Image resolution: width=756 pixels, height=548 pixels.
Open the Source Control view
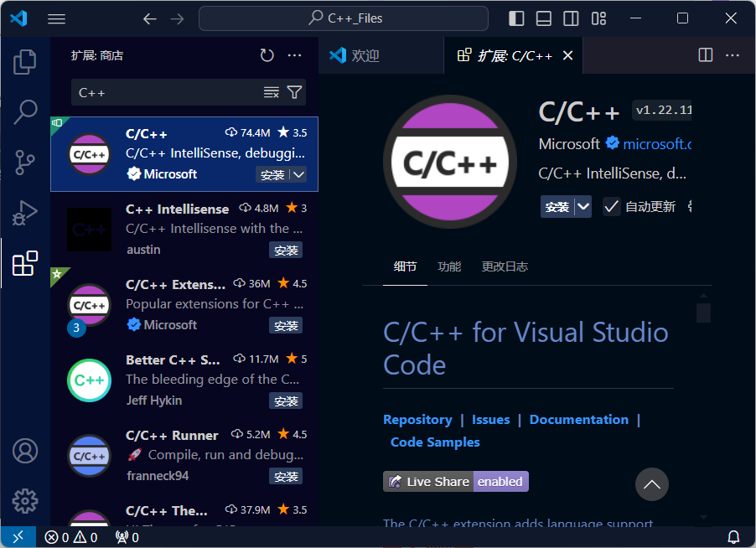pyautogui.click(x=25, y=163)
